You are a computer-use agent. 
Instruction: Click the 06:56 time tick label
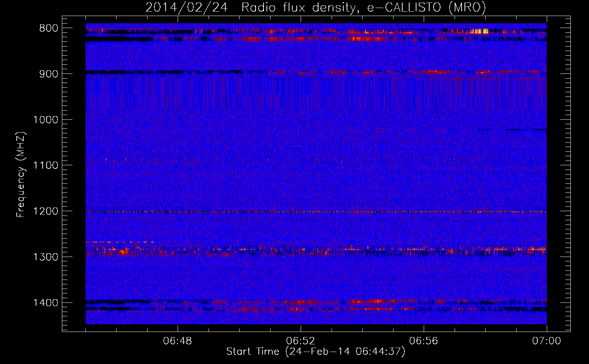point(424,341)
